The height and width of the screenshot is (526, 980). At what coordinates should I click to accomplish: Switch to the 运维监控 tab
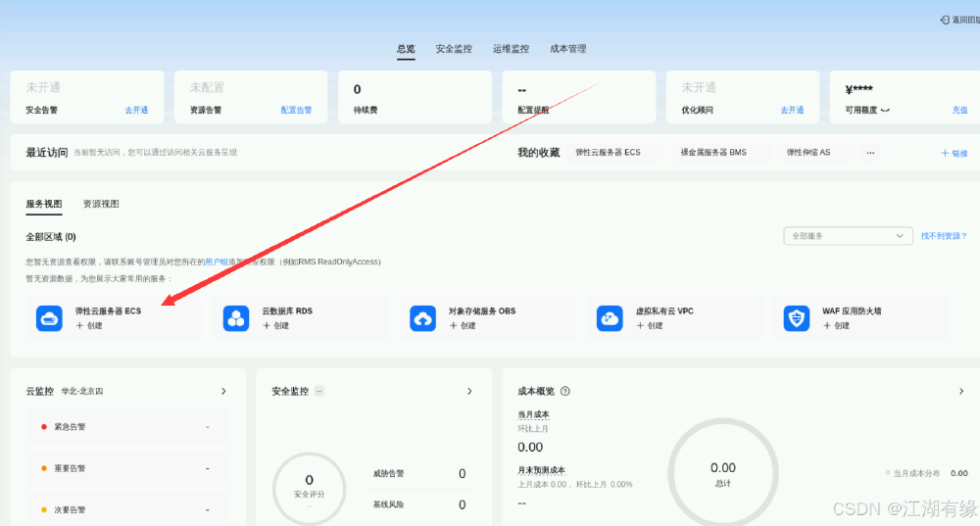point(511,49)
